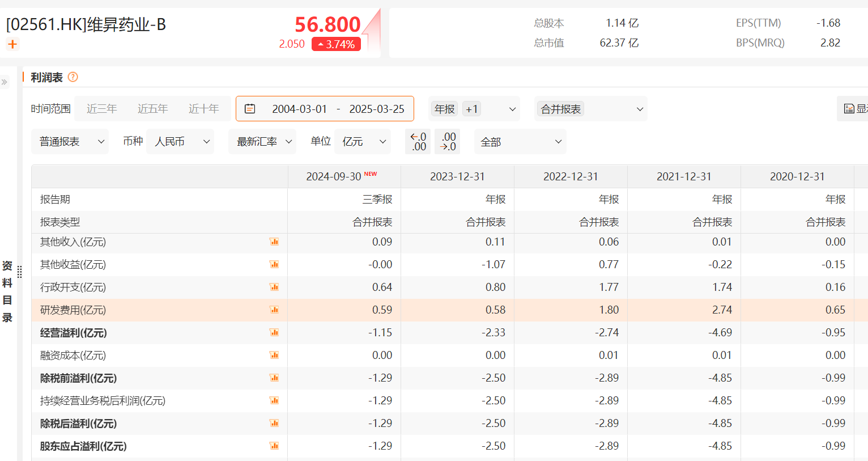The width and height of the screenshot is (868, 461).
Task: Open chart for 行政开支(亿元) row
Action: [274, 287]
